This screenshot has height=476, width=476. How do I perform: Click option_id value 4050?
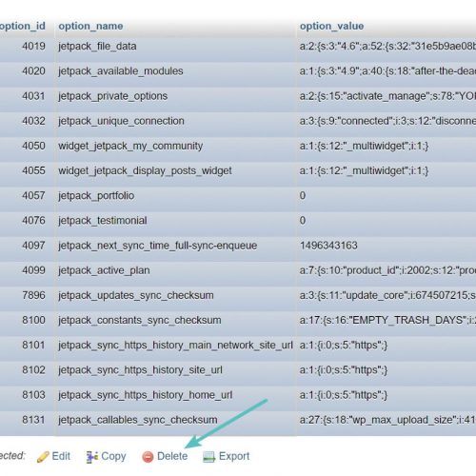[x=33, y=146]
